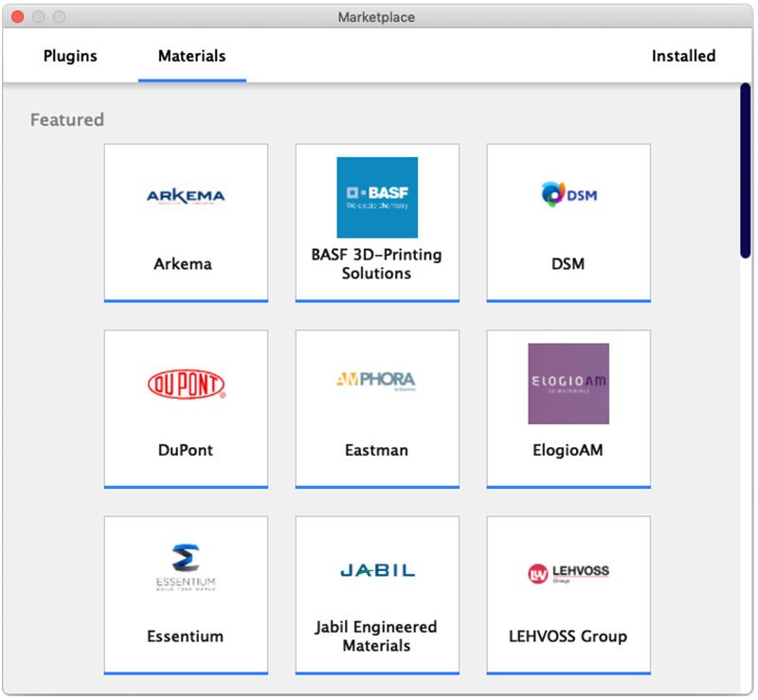Click the blue BASF logo image

click(377, 197)
